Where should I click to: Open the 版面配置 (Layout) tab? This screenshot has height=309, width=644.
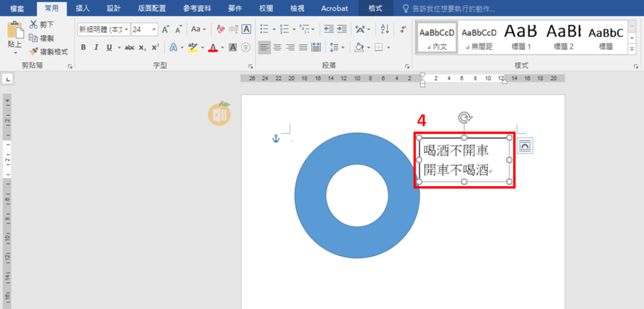151,9
